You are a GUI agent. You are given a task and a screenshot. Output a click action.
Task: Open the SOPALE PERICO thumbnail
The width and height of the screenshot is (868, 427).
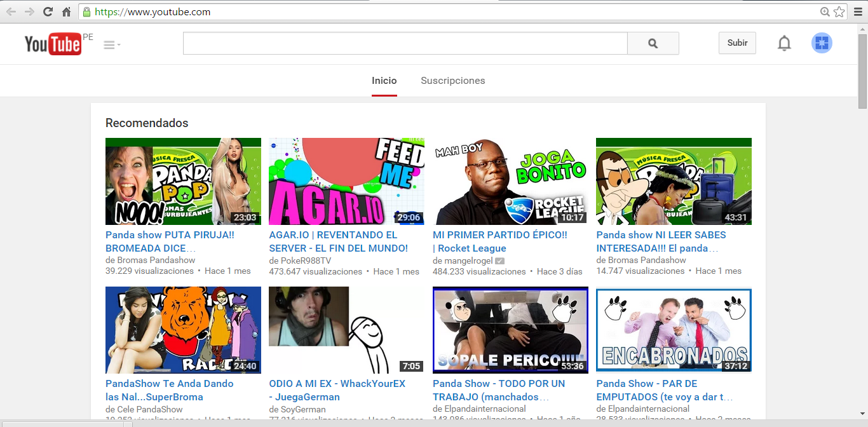tap(510, 330)
